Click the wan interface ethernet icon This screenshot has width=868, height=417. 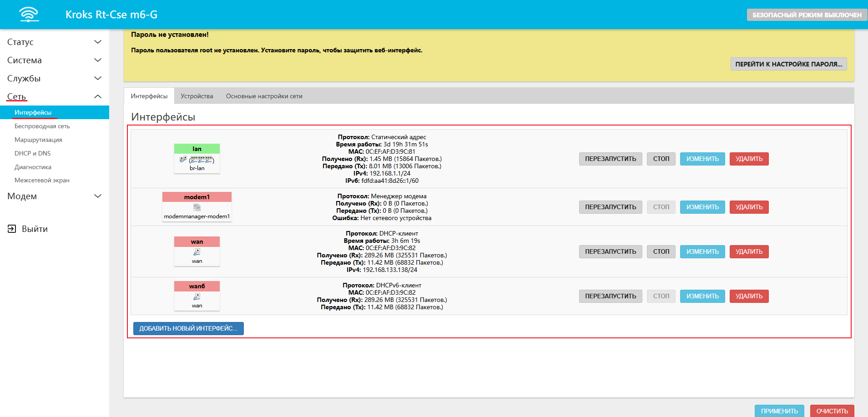click(197, 252)
